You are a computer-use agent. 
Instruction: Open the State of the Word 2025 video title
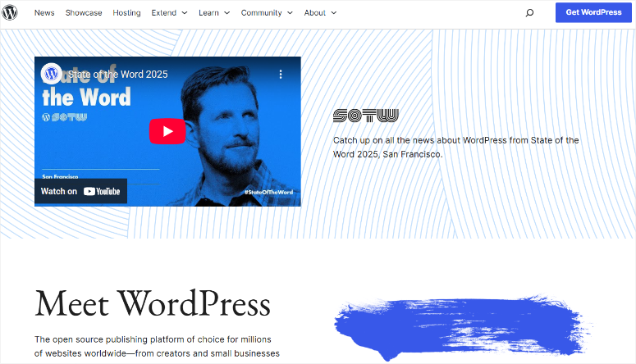(117, 74)
